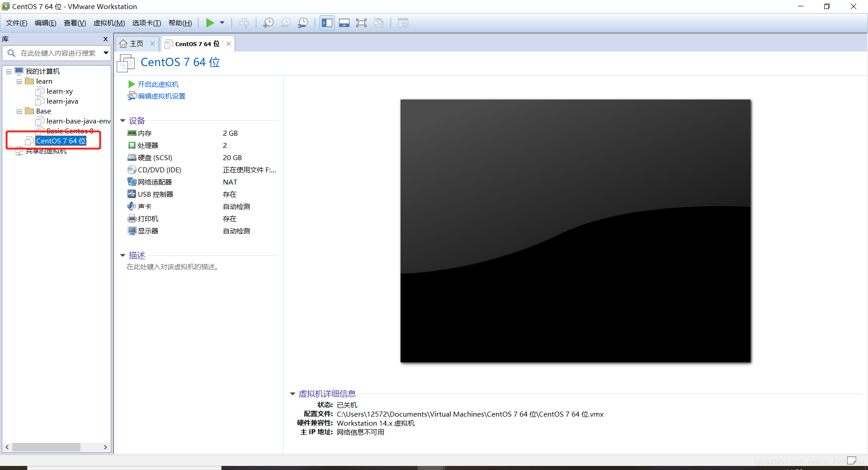Click the Workstation 14.x 虚拟机 compatibility text
This screenshot has width=868, height=470.
pyautogui.click(x=376, y=423)
